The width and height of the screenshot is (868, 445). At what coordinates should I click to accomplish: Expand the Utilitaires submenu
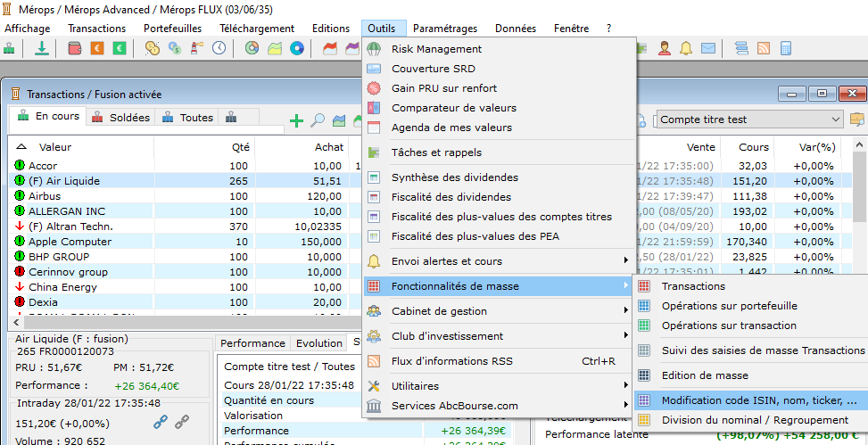pyautogui.click(x=498, y=386)
